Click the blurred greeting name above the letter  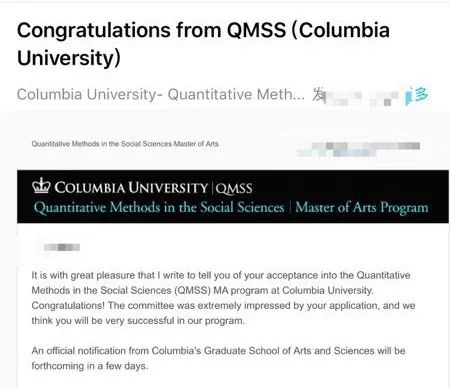point(62,247)
